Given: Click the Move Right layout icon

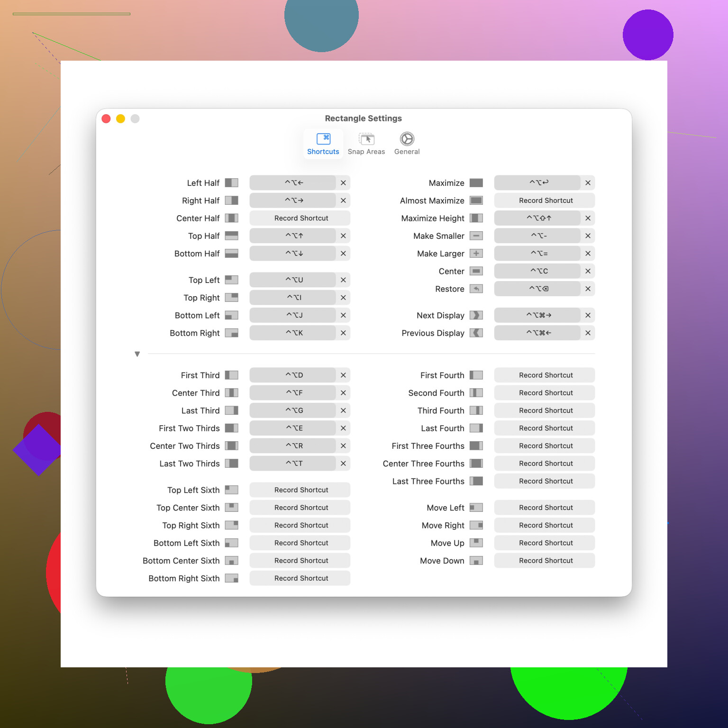Looking at the screenshot, I should tap(476, 525).
